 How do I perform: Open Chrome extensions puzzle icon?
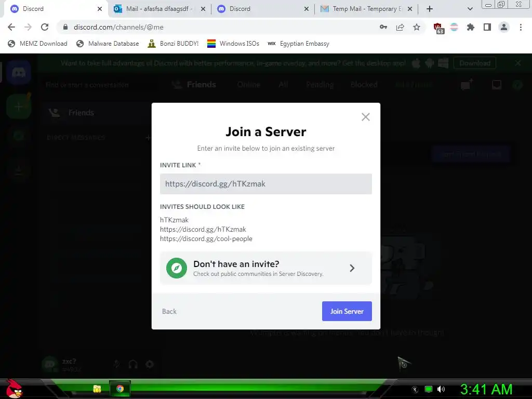[x=471, y=27]
